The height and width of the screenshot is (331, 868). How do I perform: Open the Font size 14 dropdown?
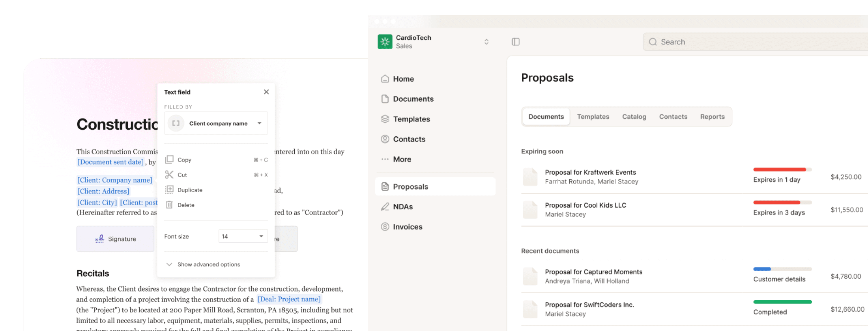pos(243,236)
